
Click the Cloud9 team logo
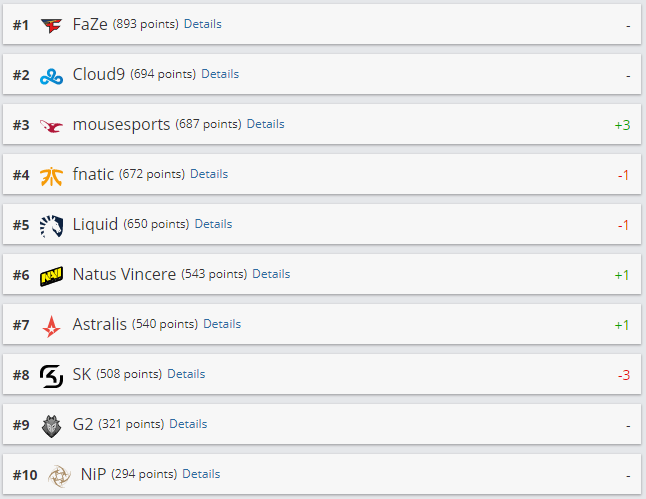[x=52, y=75]
